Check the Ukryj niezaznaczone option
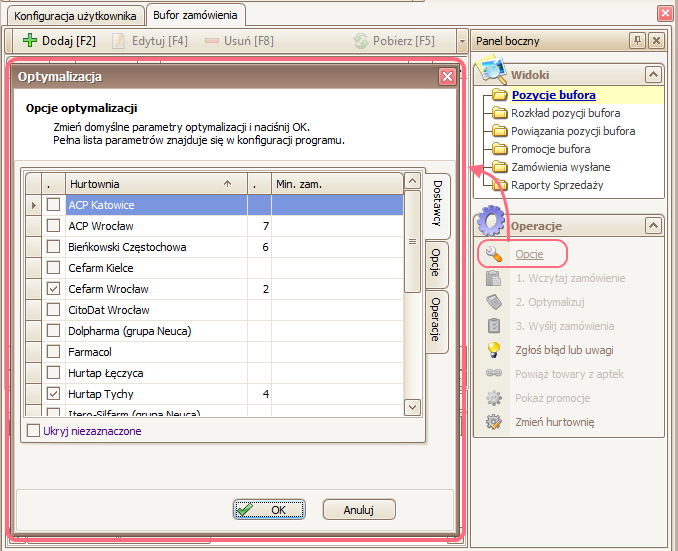 pyautogui.click(x=34, y=431)
